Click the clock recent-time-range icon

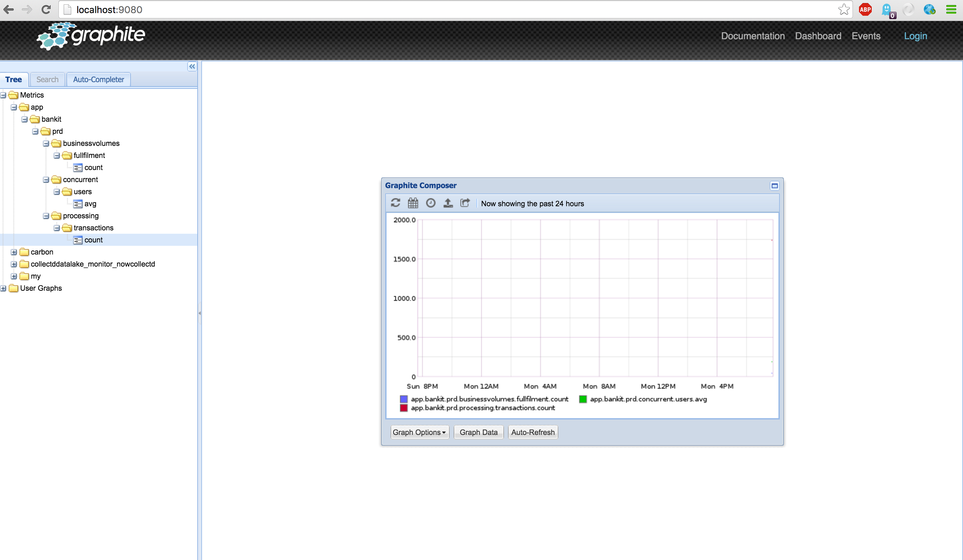(431, 203)
